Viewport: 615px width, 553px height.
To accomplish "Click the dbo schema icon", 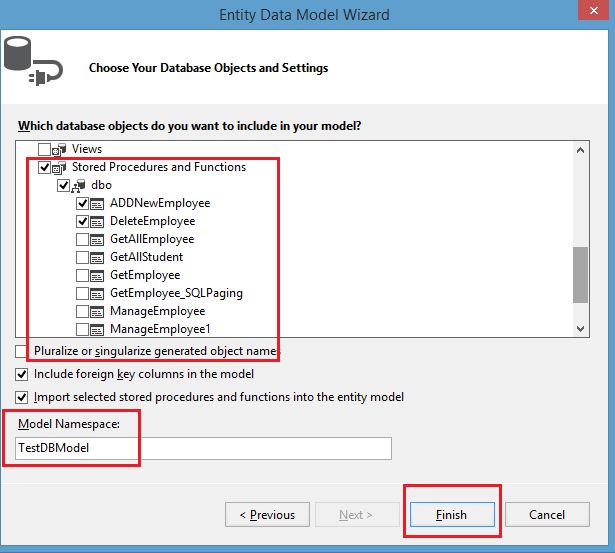I will (x=78, y=186).
